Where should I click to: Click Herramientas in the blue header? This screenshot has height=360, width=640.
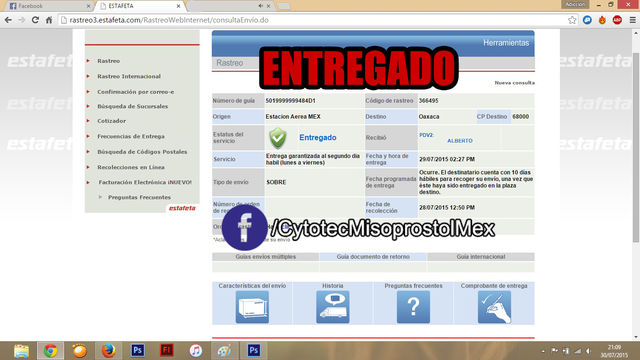(506, 43)
